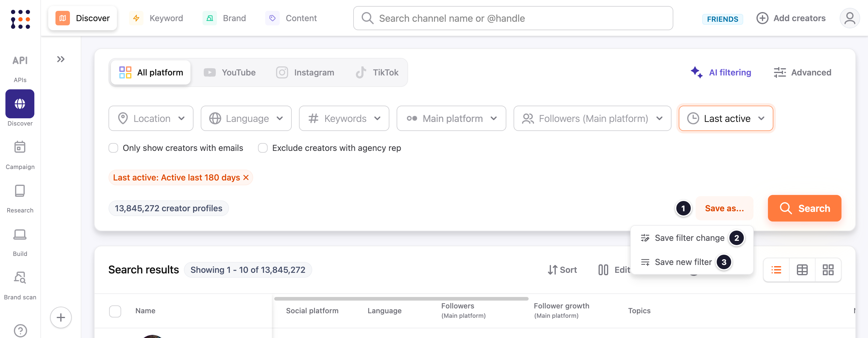Open the Research book icon
868x338 pixels.
20,191
